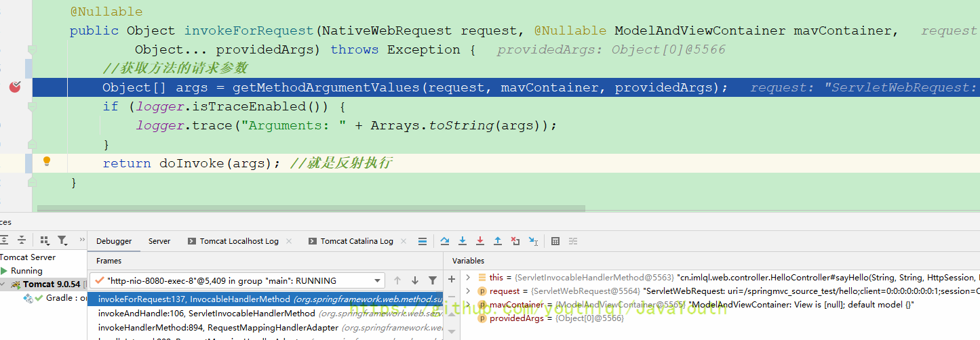Toggle the Frames filter funnel icon
This screenshot has height=340, width=980.
(x=433, y=280)
